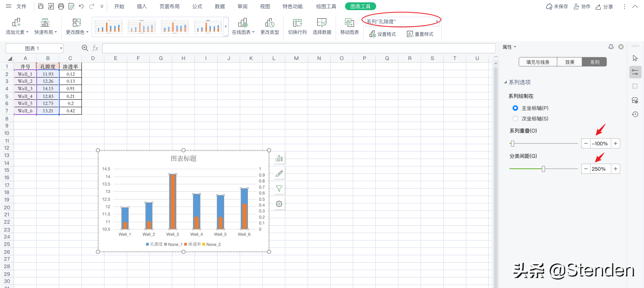Click the 系列重叠 -100% value field
644x288 pixels.
601,143
